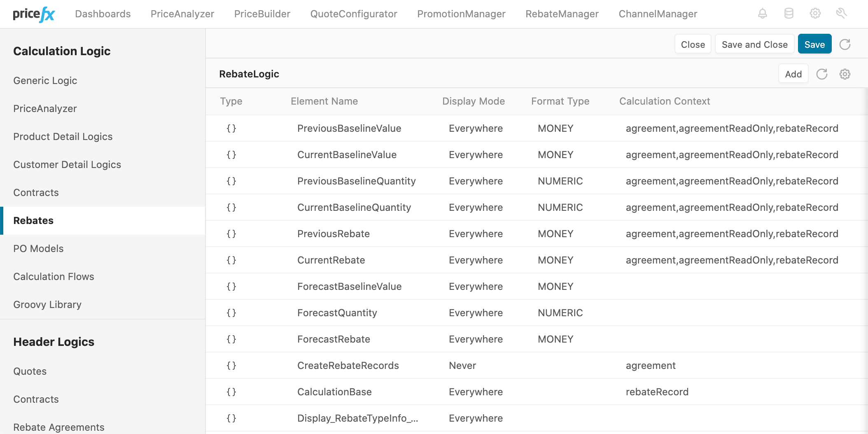Open the notifications bell icon
868x434 pixels.
[762, 14]
